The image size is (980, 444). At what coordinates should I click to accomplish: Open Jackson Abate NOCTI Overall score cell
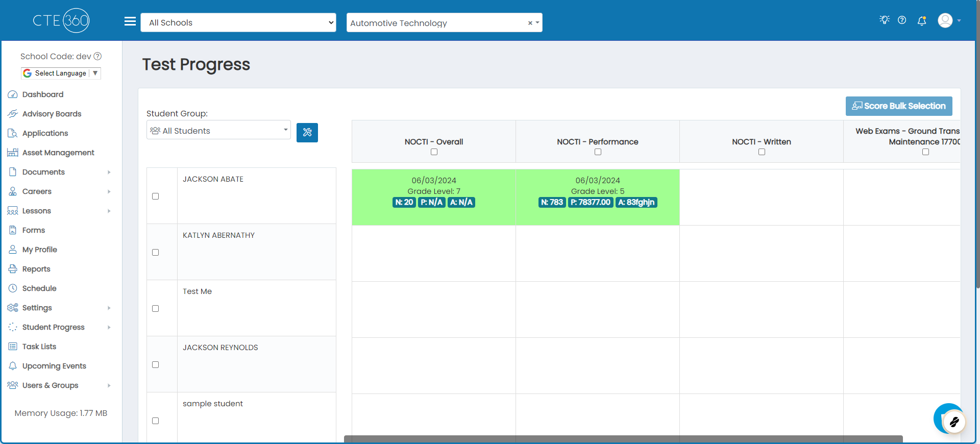434,197
